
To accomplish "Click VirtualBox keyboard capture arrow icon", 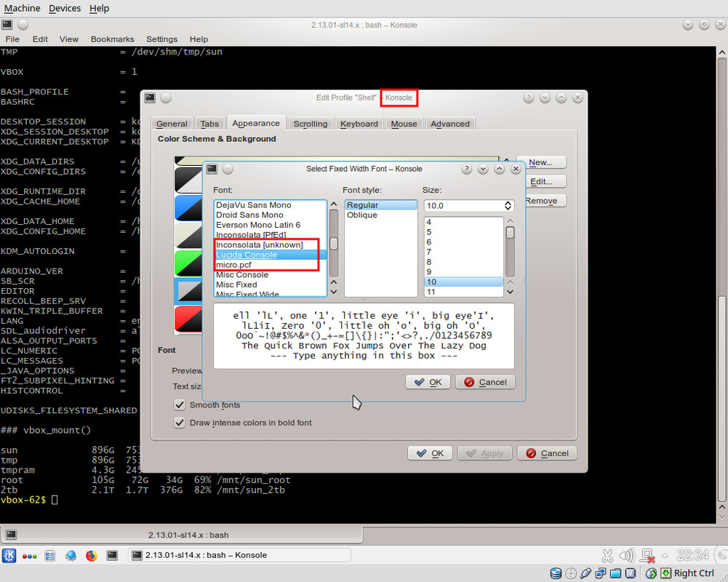I will (665, 573).
